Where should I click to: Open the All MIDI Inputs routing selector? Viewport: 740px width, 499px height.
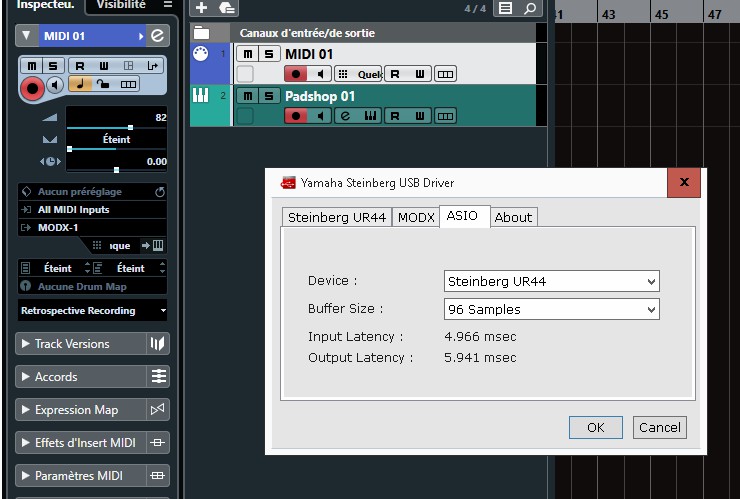coord(92,210)
